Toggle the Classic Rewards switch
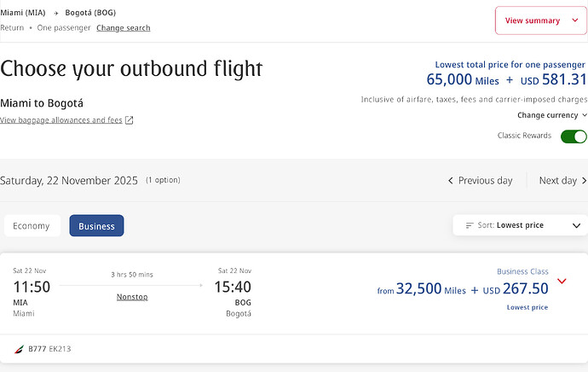The width and height of the screenshot is (588, 372). coord(574,137)
